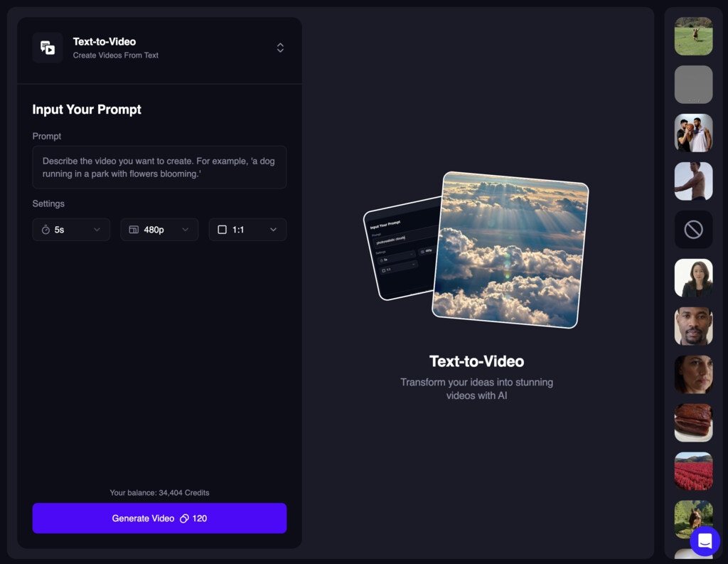The image size is (728, 564).
Task: Open the woman in black blazer thumbnail
Action: [x=693, y=277]
